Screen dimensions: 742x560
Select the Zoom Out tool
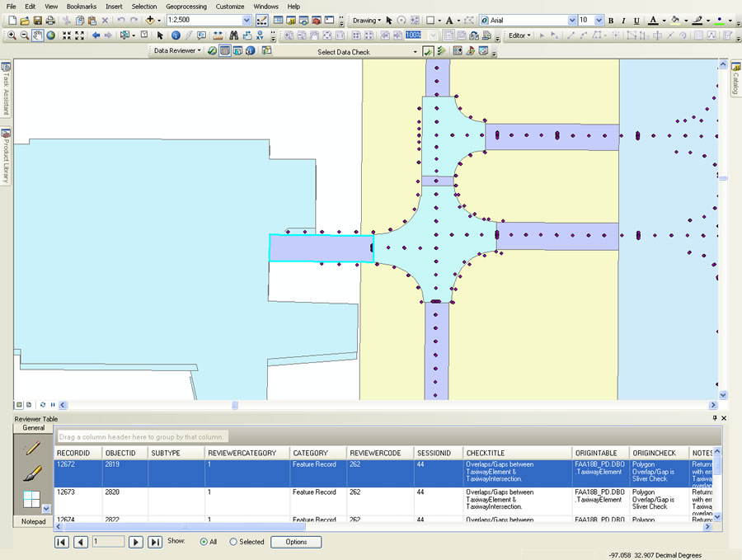tap(25, 35)
